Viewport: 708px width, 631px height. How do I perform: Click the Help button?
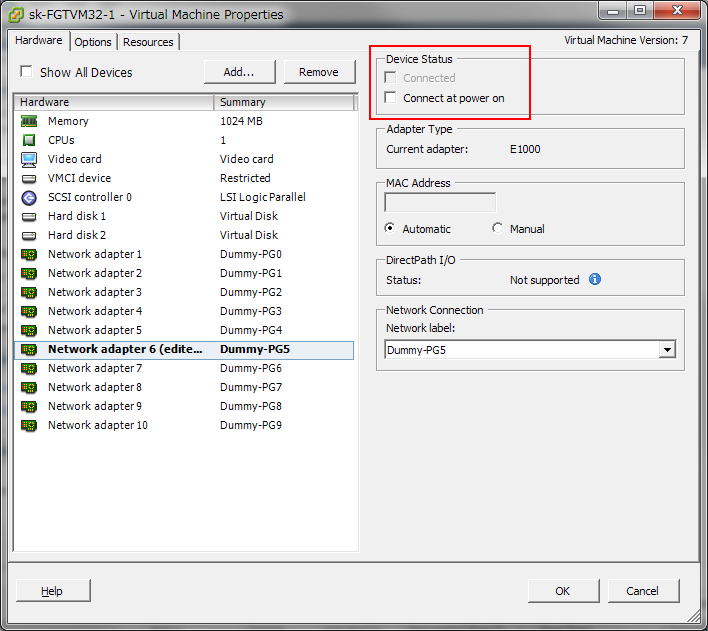(53, 591)
